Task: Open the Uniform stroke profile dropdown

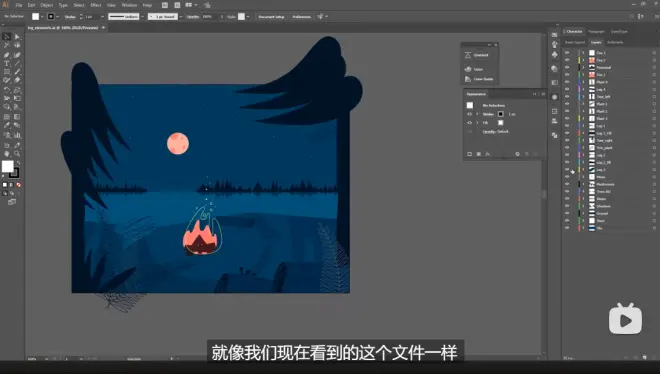Action: pos(142,17)
